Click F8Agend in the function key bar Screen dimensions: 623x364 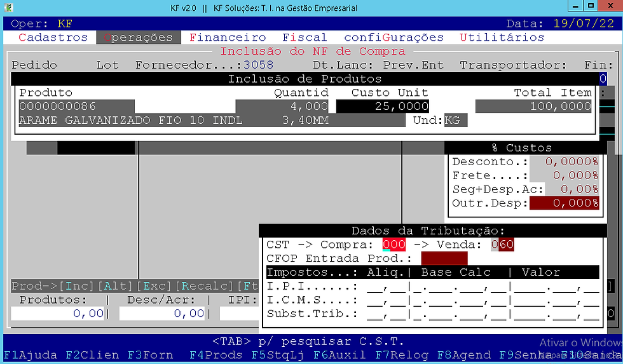(463, 355)
